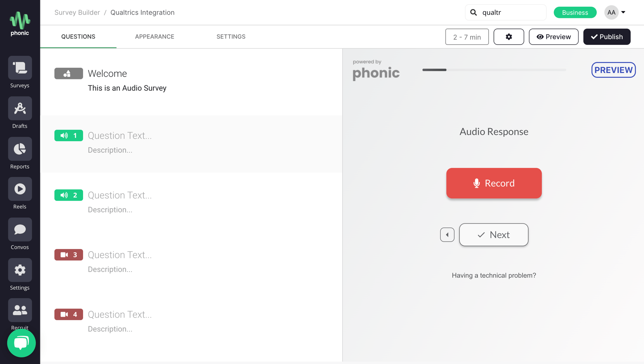This screenshot has height=364, width=644.
Task: Navigate to Reels in the sidebar
Action: click(x=19, y=189)
